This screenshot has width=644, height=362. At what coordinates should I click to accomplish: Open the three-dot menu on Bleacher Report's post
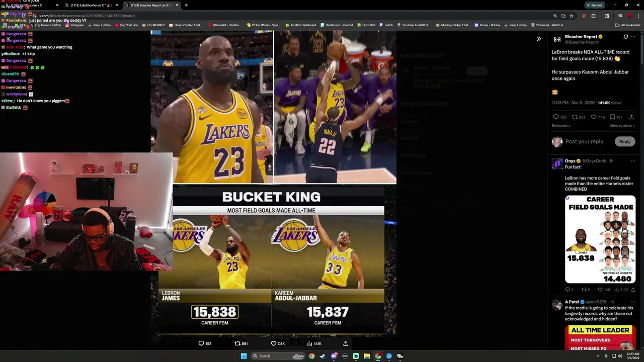pos(633,37)
